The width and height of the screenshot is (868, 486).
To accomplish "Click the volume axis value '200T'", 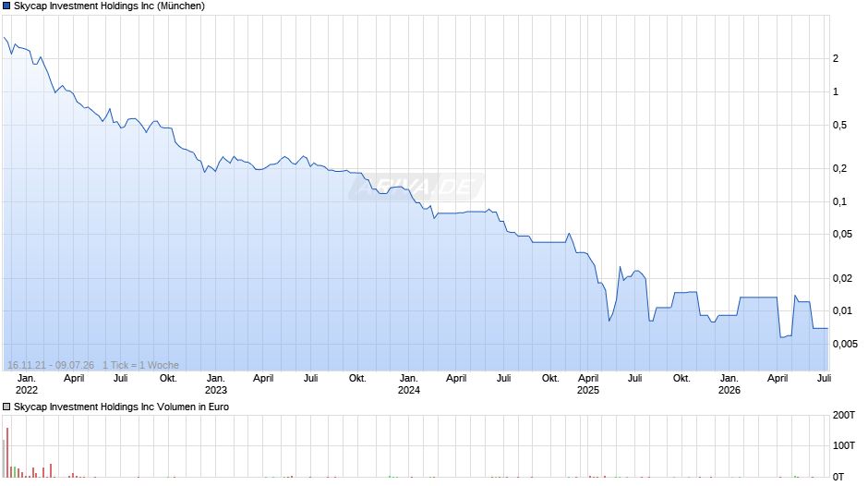I will (x=844, y=415).
